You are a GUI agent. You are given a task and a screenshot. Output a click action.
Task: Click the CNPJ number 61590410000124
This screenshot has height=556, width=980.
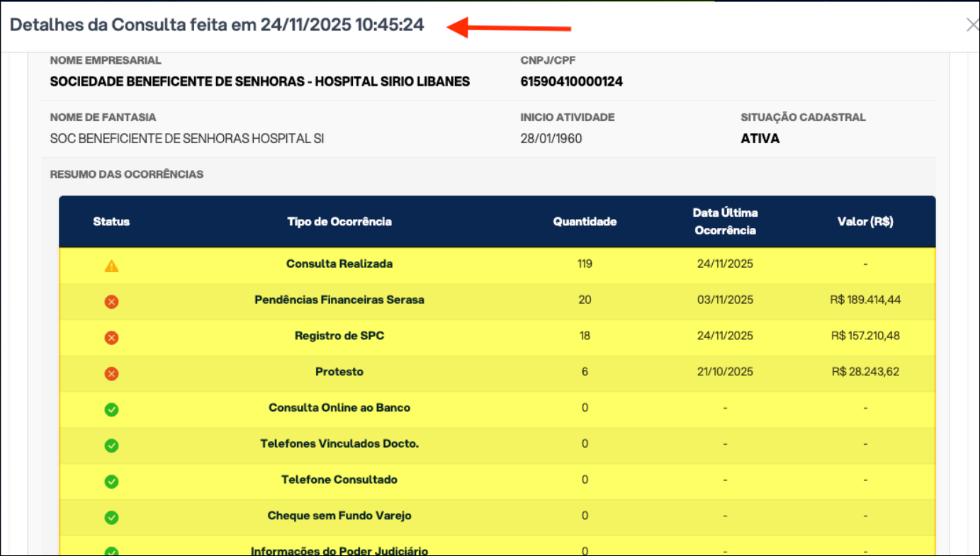tap(571, 81)
